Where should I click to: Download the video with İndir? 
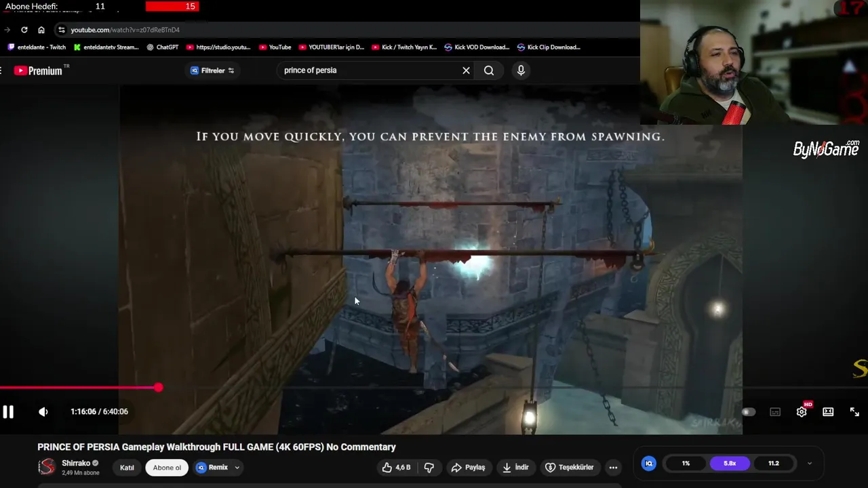tap(515, 468)
